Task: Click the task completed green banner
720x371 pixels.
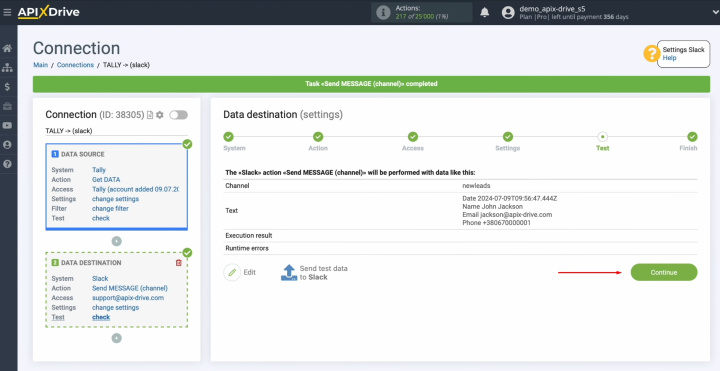Action: coord(371,84)
